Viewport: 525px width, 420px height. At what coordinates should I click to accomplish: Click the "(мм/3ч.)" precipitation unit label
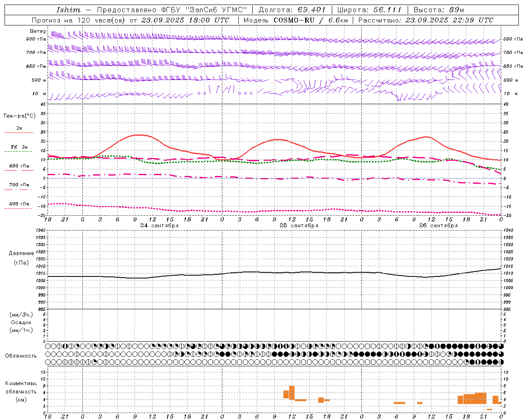[21, 315]
